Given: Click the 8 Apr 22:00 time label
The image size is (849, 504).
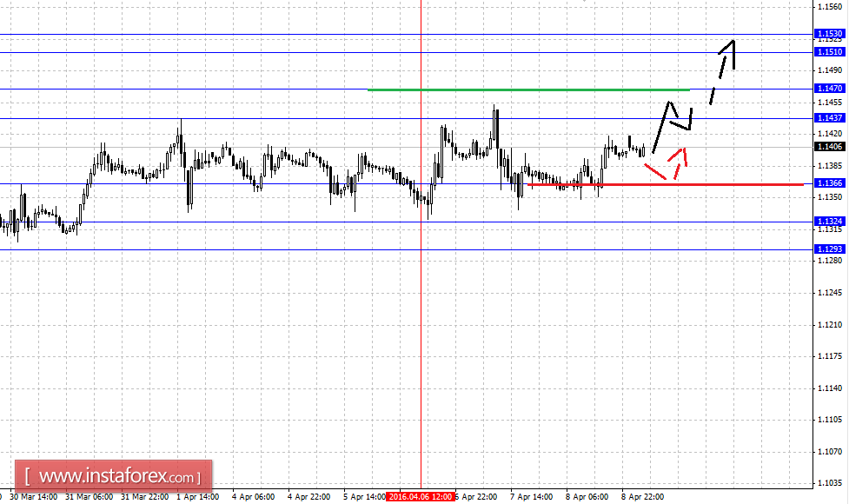Looking at the screenshot, I should tap(642, 496).
